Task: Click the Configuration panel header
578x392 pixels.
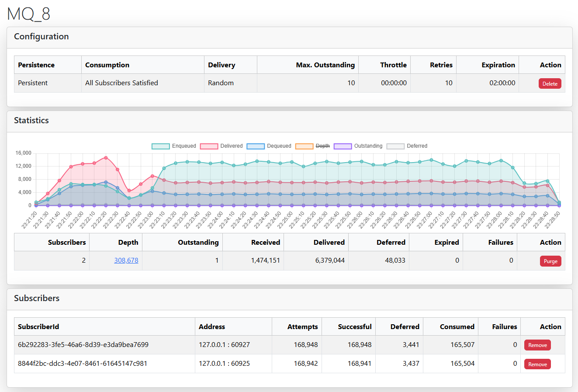Action: coord(289,38)
